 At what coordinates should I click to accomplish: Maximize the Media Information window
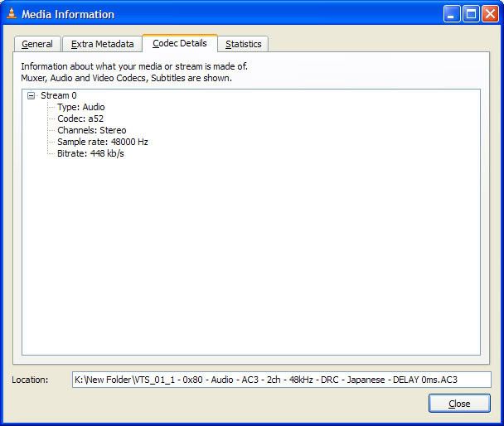coord(471,14)
